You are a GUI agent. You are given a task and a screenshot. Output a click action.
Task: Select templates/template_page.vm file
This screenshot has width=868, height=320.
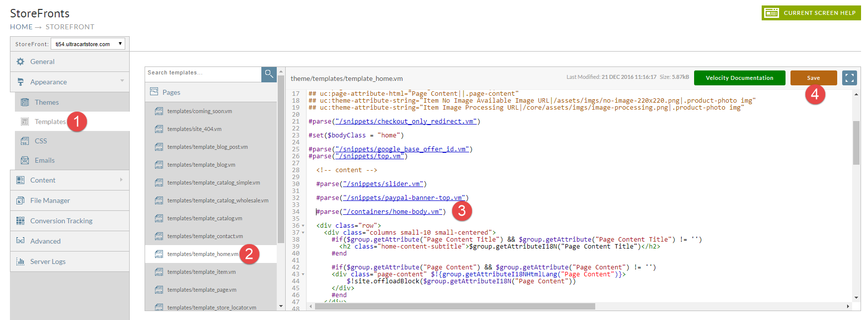[x=211, y=290]
